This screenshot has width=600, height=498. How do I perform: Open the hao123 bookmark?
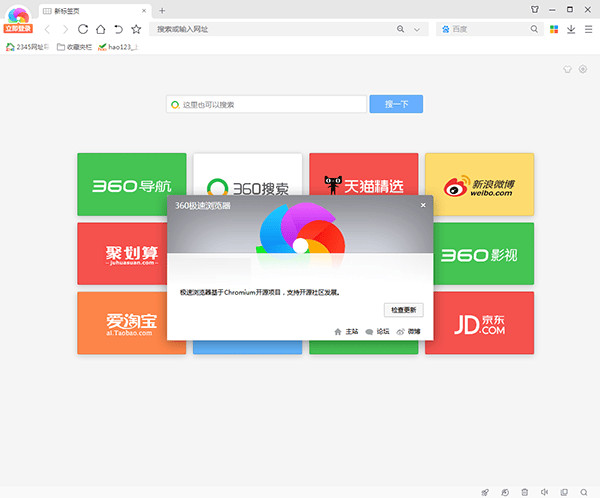(118, 47)
